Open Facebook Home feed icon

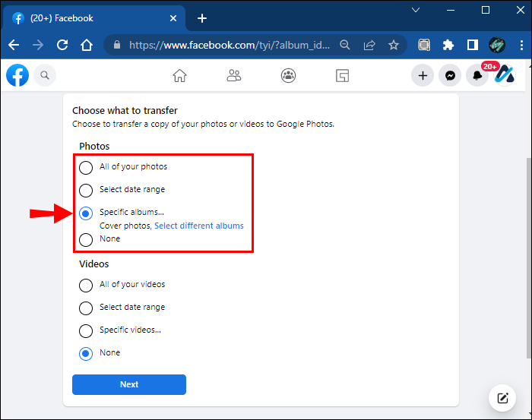[x=179, y=75]
